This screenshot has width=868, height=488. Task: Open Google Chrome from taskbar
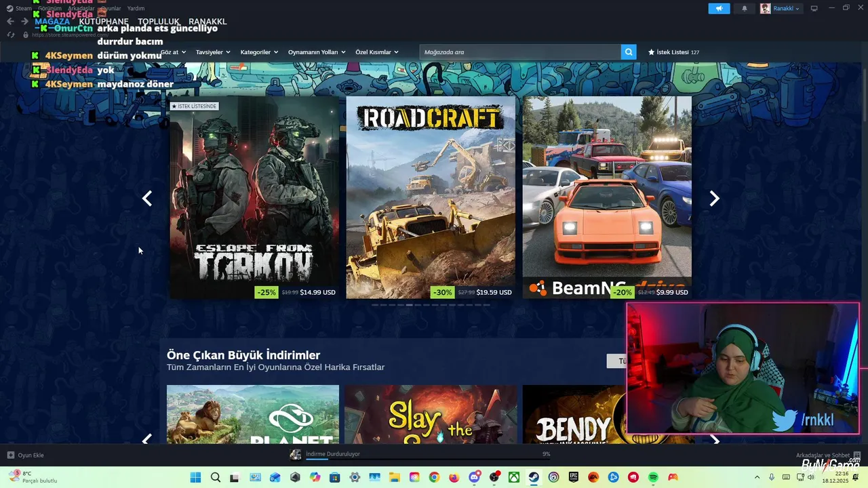pyautogui.click(x=434, y=477)
